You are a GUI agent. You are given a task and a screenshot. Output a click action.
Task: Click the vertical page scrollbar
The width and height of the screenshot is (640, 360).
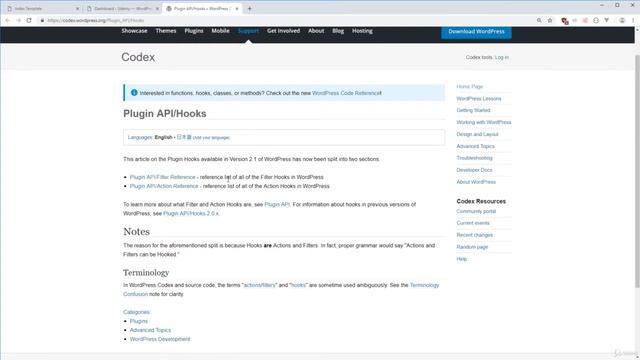coord(637,171)
